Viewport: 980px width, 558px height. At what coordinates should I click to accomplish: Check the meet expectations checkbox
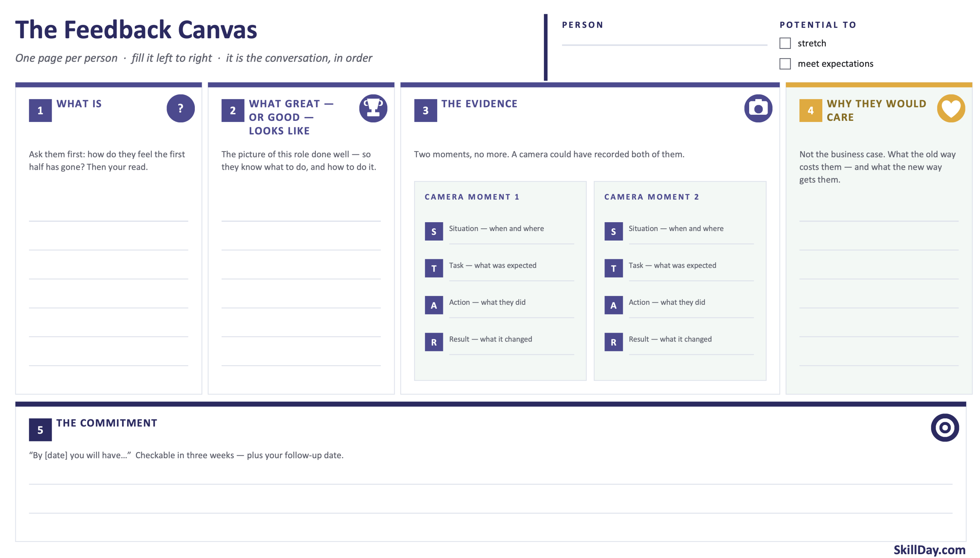(x=785, y=63)
